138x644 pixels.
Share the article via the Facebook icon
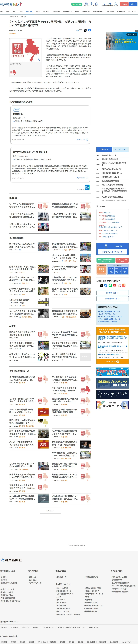coord(90,30)
